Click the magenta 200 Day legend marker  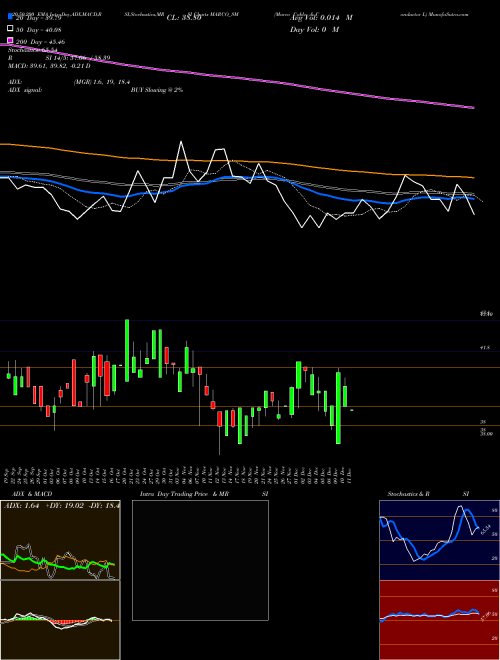(10, 41)
